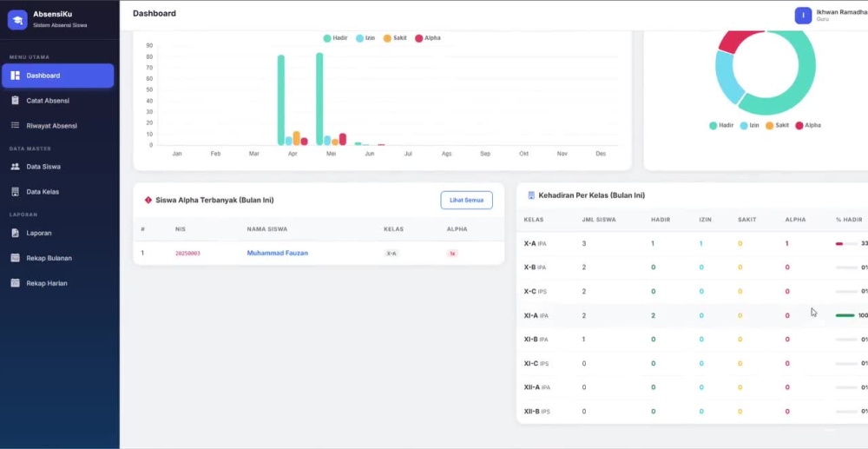
Task: Toggle Hadir in donut chart legend
Action: (x=721, y=126)
